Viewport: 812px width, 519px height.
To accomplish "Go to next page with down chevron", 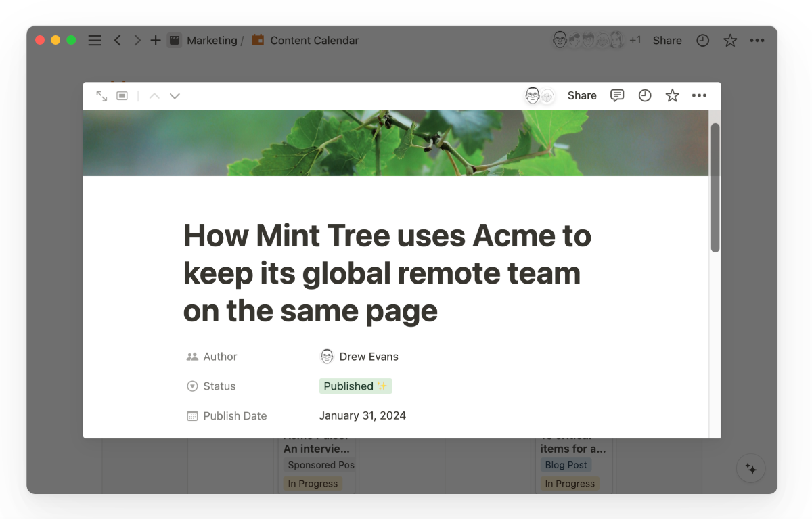I will pyautogui.click(x=175, y=96).
